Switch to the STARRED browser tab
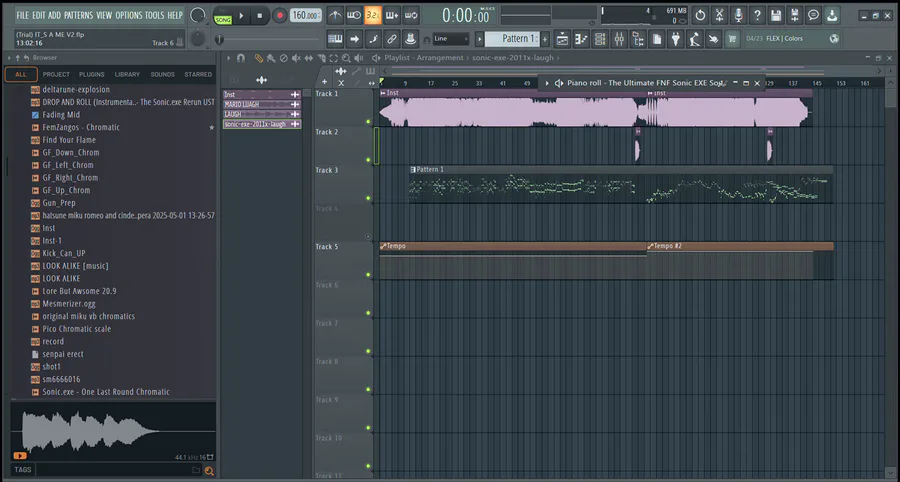 point(198,74)
